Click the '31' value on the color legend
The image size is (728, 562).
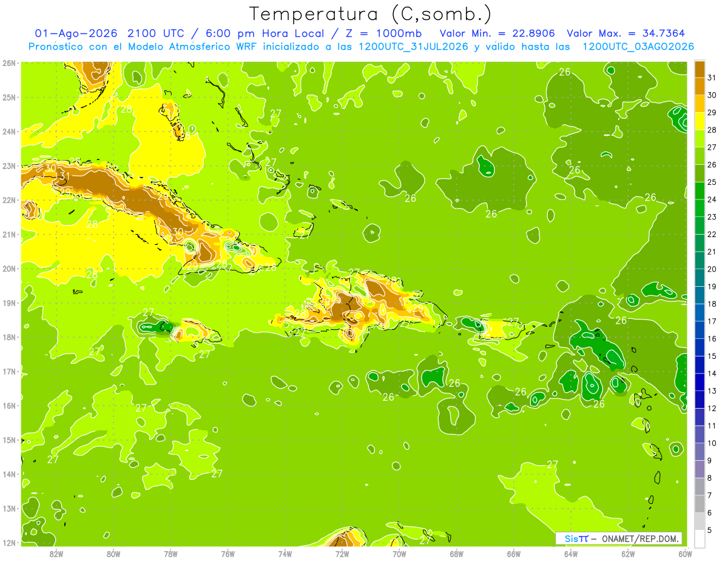click(x=712, y=78)
